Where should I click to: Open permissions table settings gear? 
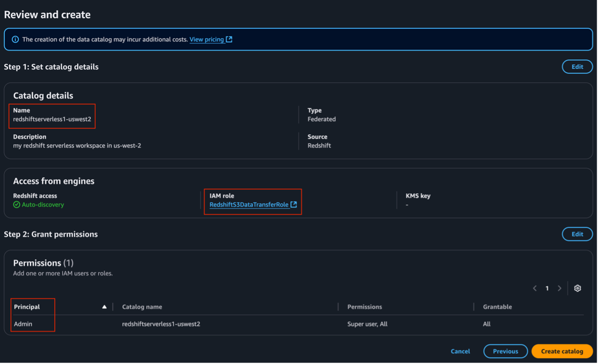pos(577,288)
